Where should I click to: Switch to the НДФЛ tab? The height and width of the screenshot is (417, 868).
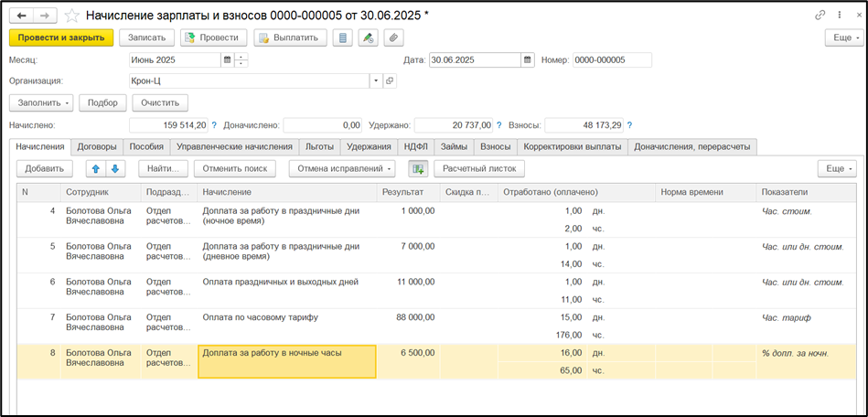click(x=415, y=146)
